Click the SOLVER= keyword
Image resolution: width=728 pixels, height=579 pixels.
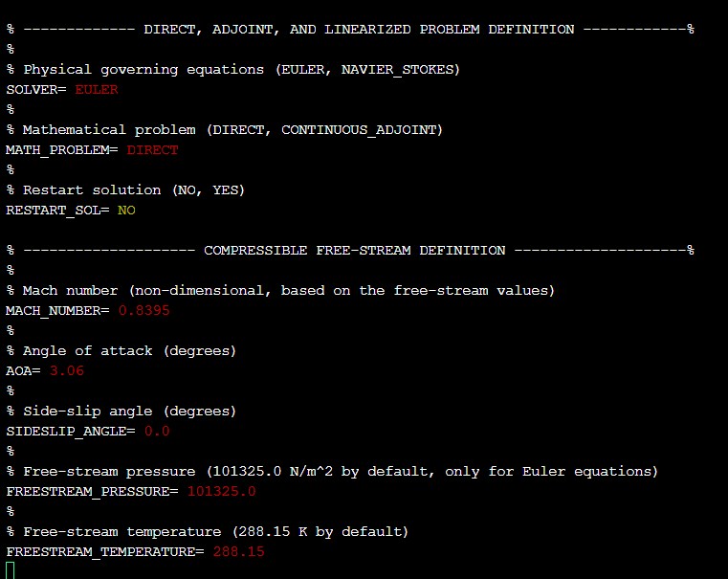pos(36,89)
